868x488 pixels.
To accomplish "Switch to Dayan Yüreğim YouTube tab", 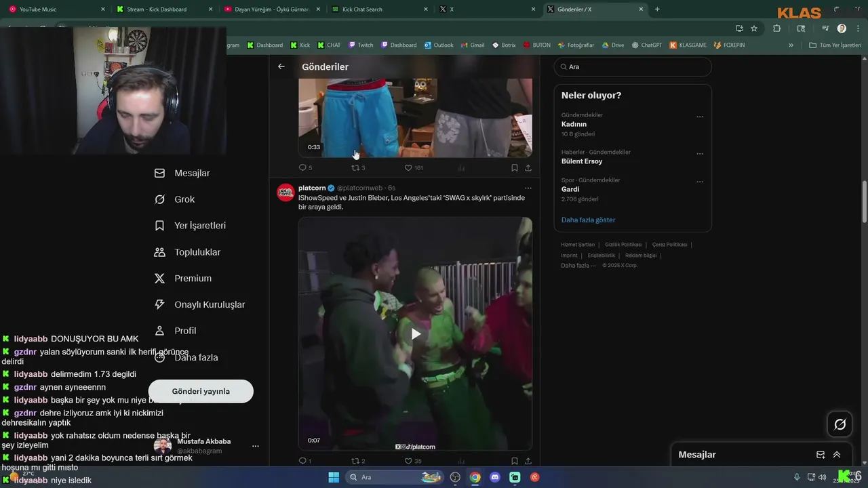I will (273, 9).
